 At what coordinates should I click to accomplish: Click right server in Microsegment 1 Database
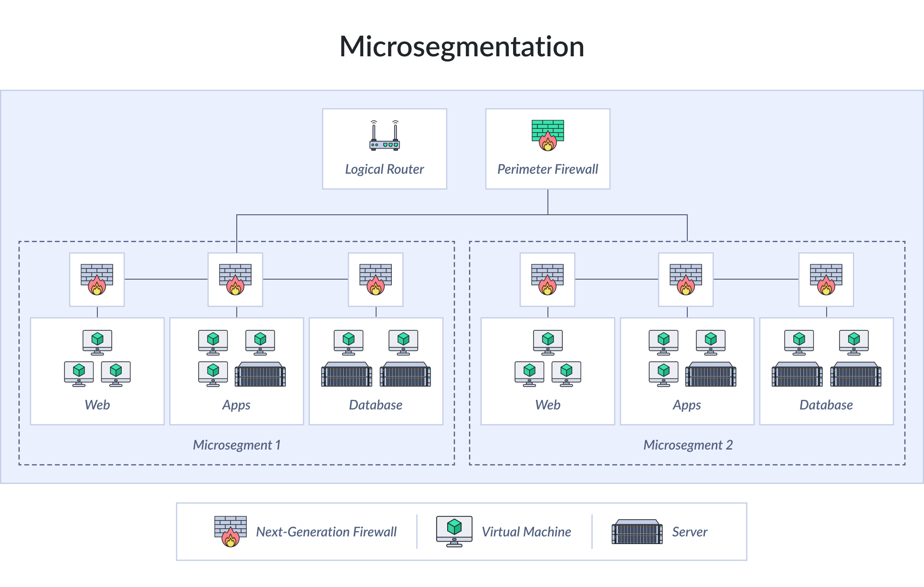coord(405,374)
